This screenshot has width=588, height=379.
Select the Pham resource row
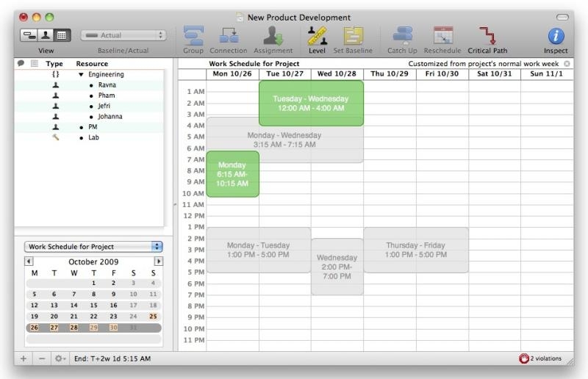[89, 95]
